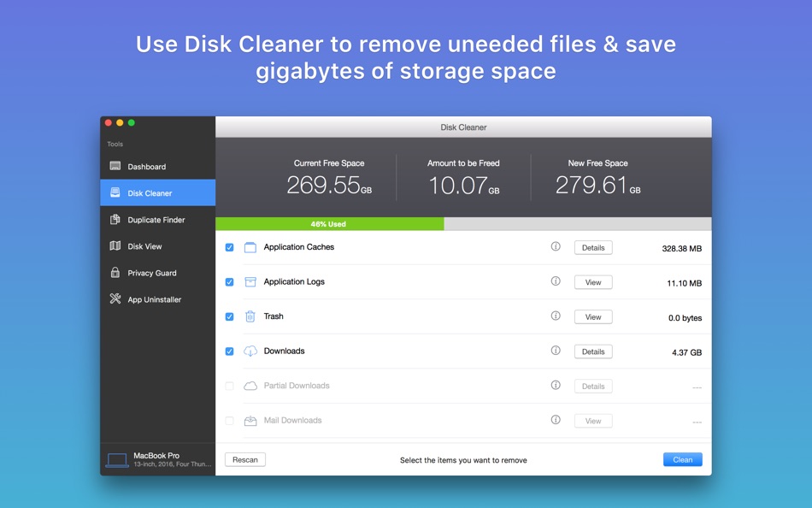Screen dimensions: 812x508
Task: Uncheck the Trash checkbox
Action: pyautogui.click(x=229, y=316)
